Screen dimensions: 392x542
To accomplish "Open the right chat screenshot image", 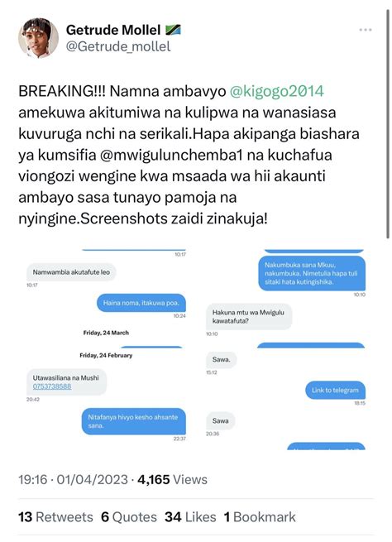I will click(285, 348).
